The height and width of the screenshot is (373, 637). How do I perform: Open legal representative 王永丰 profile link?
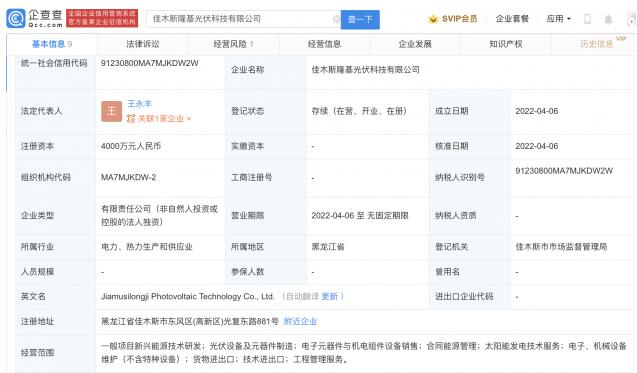(x=139, y=104)
